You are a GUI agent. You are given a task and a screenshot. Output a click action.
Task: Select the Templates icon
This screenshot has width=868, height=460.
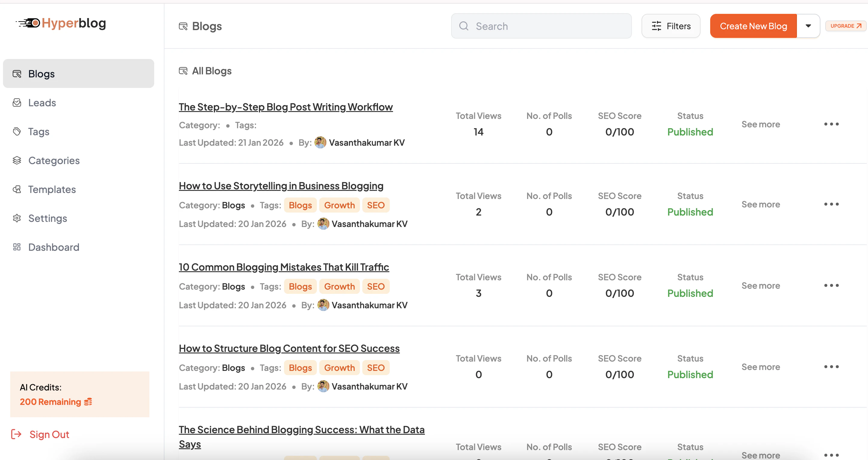(17, 189)
